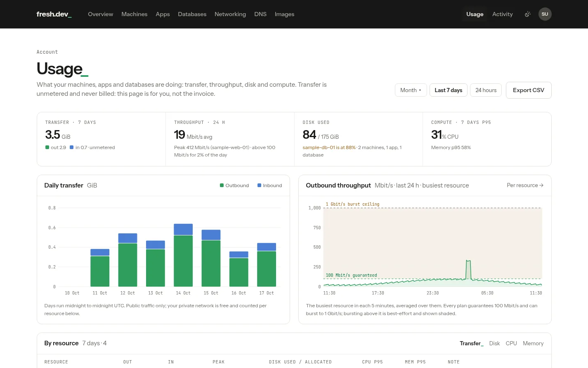Go to the DNS section
The height and width of the screenshot is (368, 588).
(x=260, y=14)
